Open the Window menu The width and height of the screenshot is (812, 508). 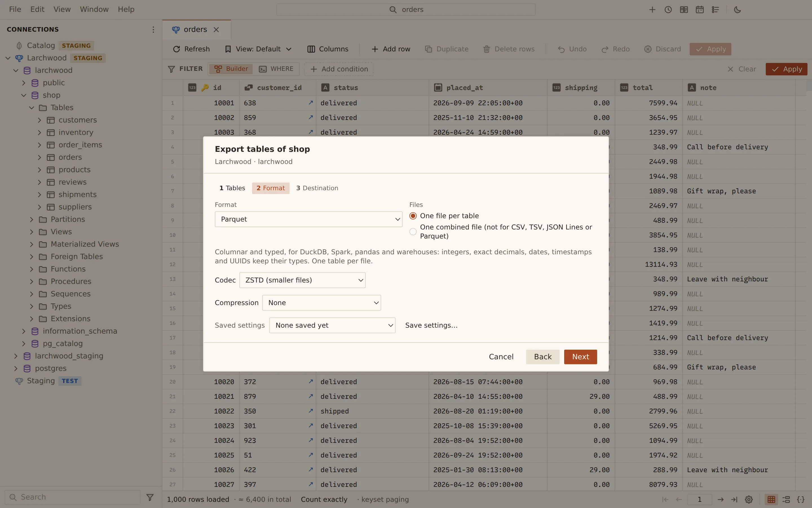pos(94,9)
